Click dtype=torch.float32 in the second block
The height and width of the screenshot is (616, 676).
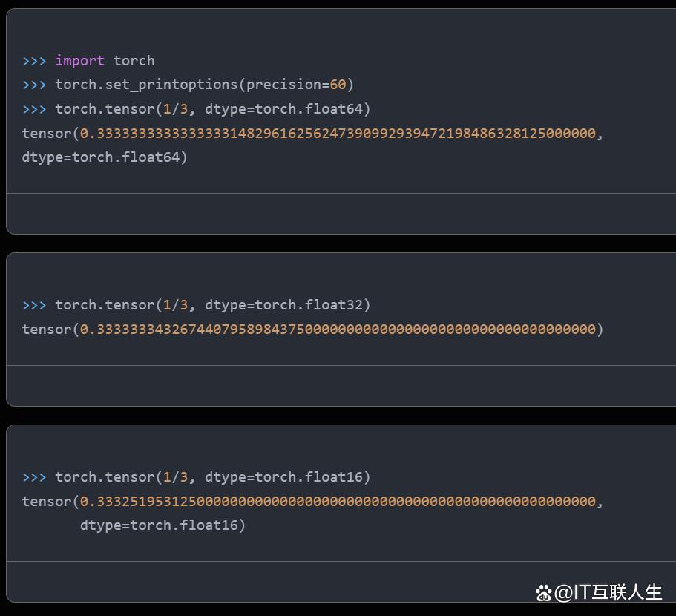point(283,305)
